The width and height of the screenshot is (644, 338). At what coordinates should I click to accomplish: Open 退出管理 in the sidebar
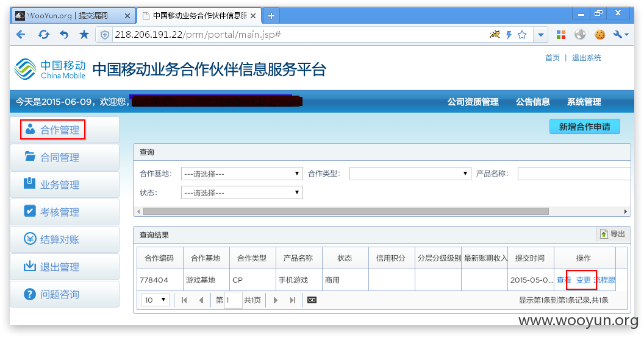pyautogui.click(x=65, y=267)
